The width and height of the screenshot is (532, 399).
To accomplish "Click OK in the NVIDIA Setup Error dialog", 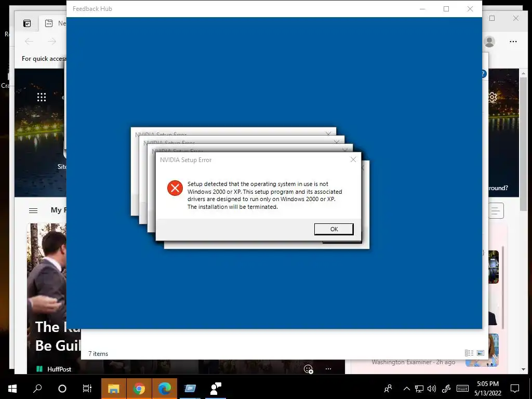I will point(334,229).
